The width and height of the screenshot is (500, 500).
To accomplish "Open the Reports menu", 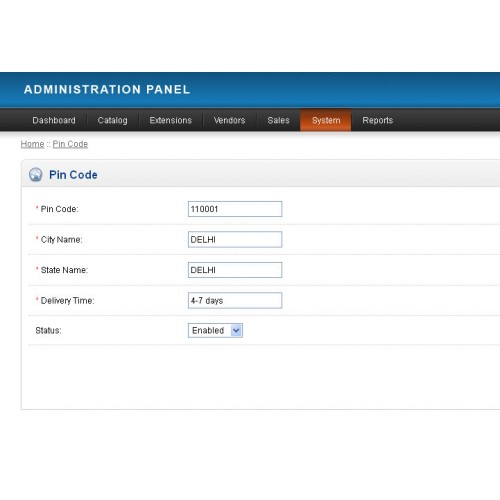I will [378, 120].
